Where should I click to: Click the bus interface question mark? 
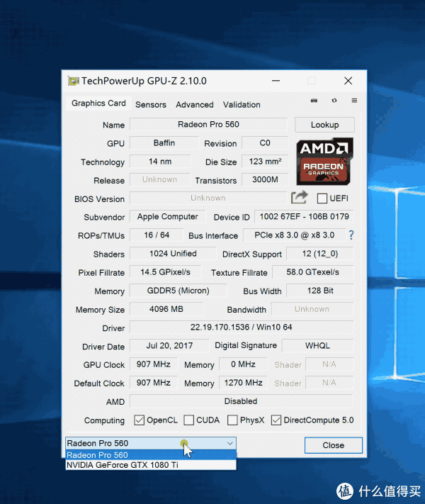(x=351, y=235)
